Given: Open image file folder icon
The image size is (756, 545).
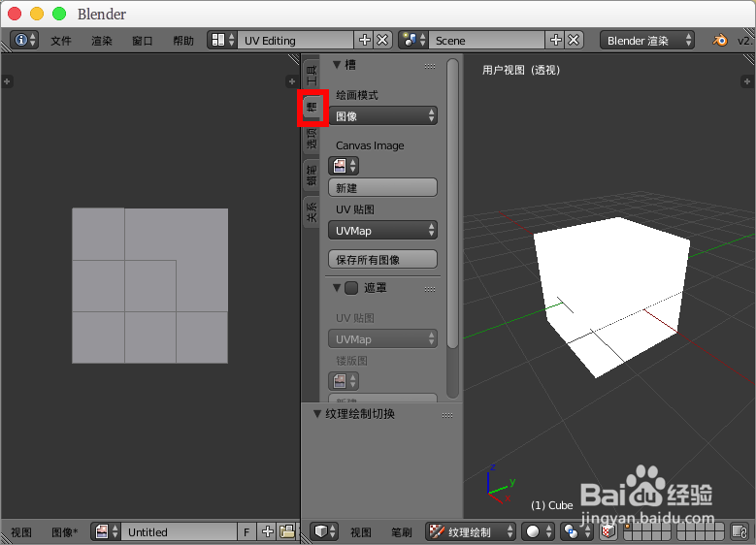Looking at the screenshot, I should tap(287, 531).
